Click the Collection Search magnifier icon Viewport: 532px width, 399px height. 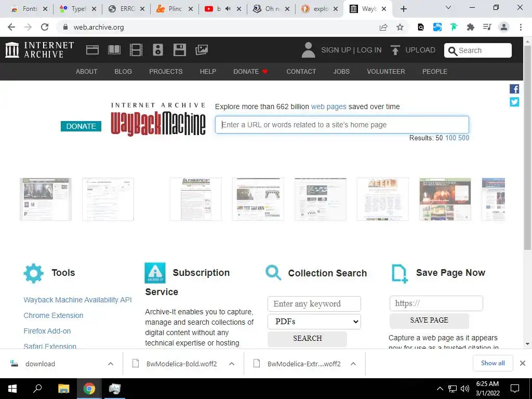pos(273,272)
